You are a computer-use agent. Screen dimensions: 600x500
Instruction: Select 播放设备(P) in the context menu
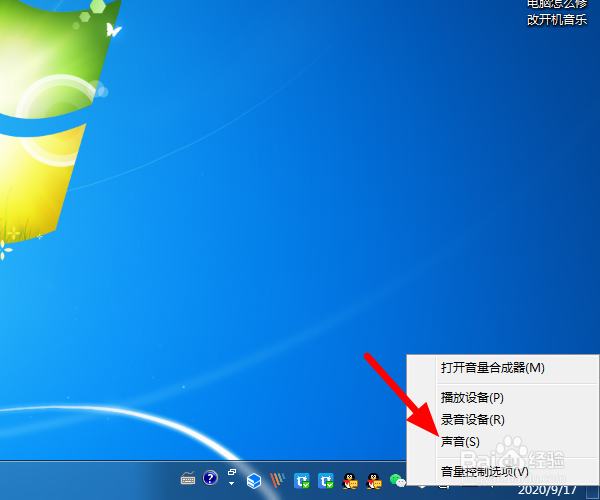(x=517, y=398)
